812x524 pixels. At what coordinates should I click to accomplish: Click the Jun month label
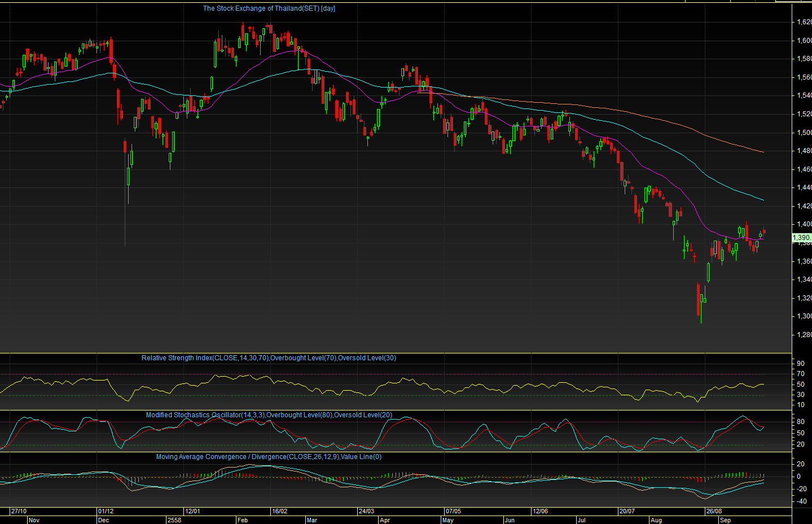click(x=510, y=520)
